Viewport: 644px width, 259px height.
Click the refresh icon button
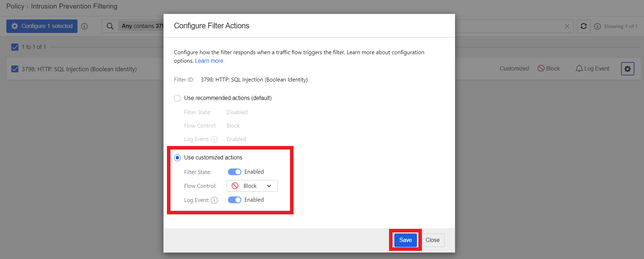click(584, 26)
